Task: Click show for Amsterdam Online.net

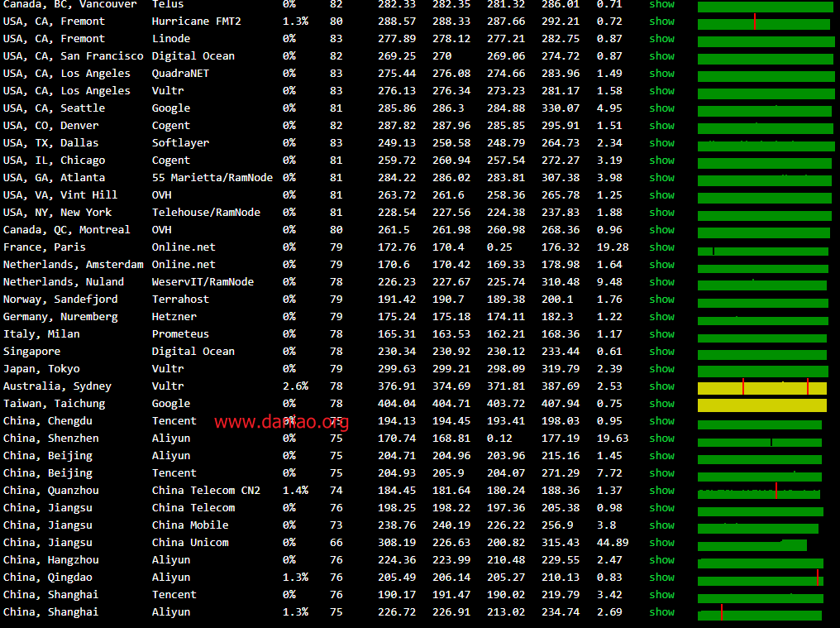Action: pos(661,265)
